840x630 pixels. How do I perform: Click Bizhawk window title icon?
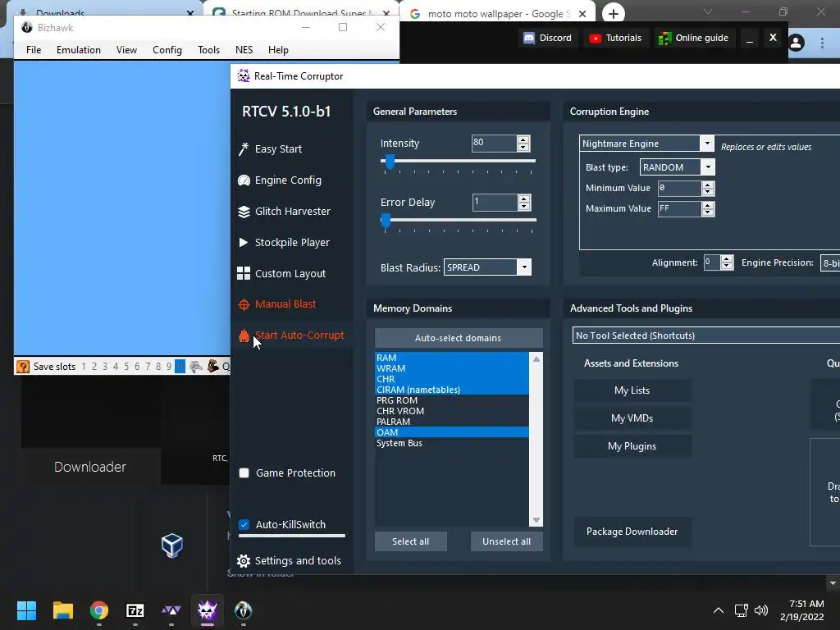27,27
